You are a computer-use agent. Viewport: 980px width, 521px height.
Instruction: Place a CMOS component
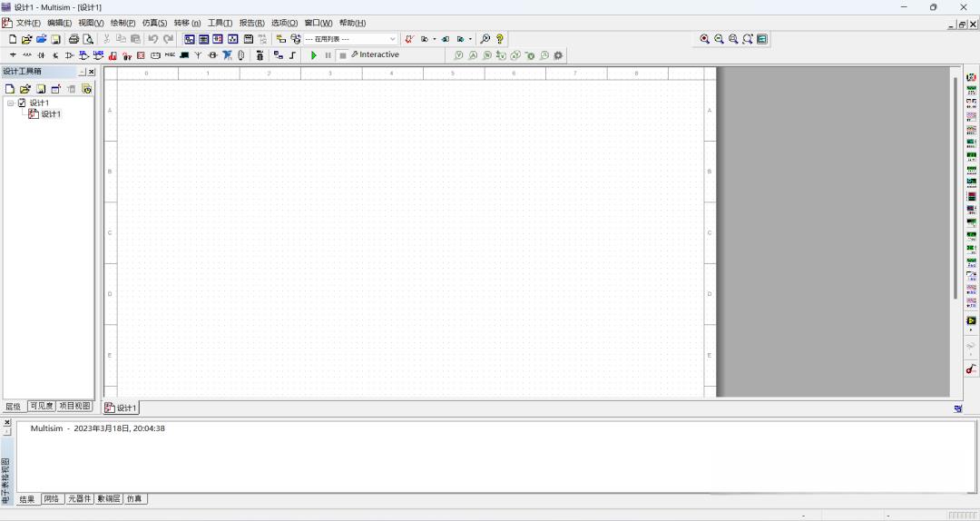pos(98,55)
